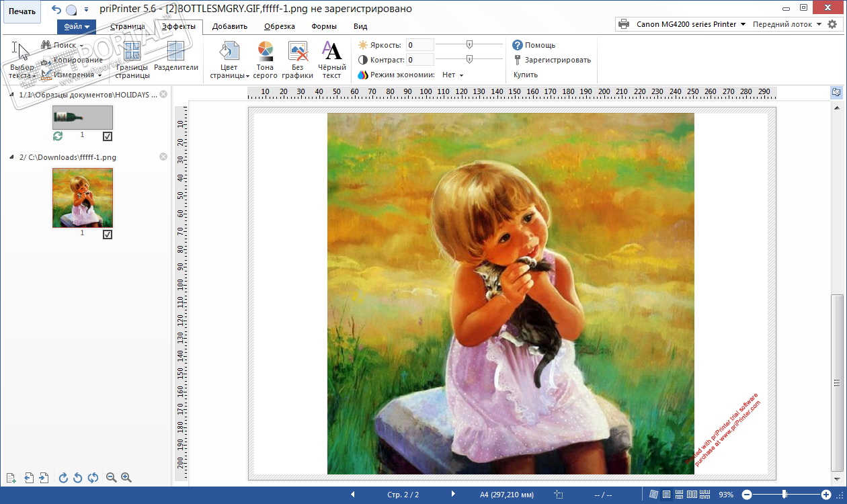
Task: Switch to the Страница tab
Action: point(128,27)
